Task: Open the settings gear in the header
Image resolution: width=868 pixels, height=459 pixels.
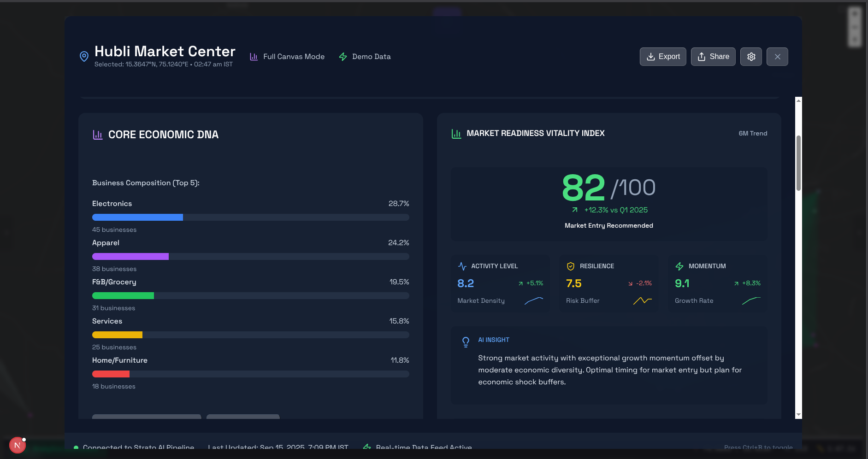Action: (x=751, y=56)
